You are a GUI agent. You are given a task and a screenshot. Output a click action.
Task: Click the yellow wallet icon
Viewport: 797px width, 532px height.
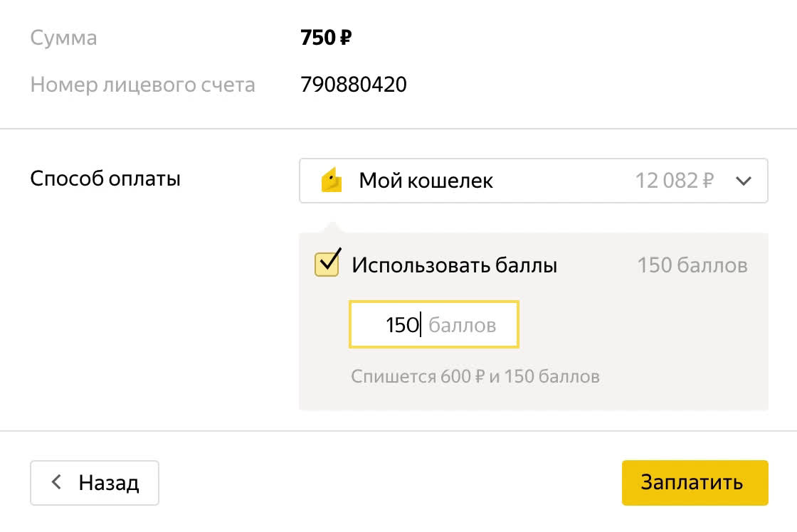point(332,181)
